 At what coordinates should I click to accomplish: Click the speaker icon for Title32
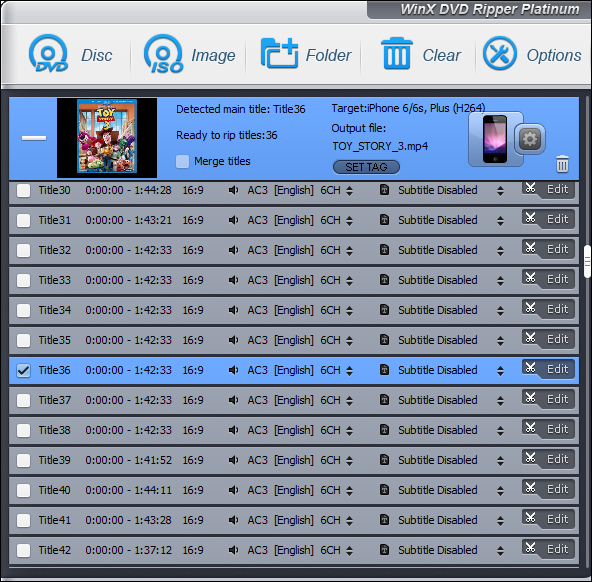click(x=233, y=250)
